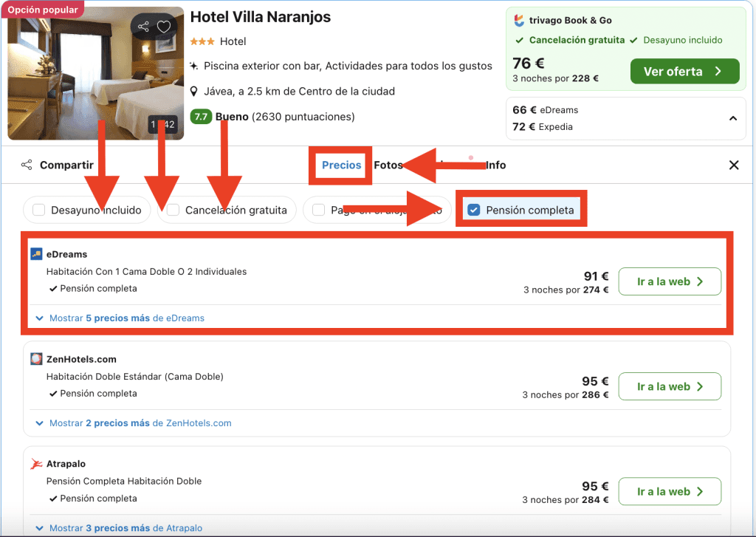The width and height of the screenshot is (756, 537).
Task: Click the trivago Book & Go logo
Action: click(520, 21)
